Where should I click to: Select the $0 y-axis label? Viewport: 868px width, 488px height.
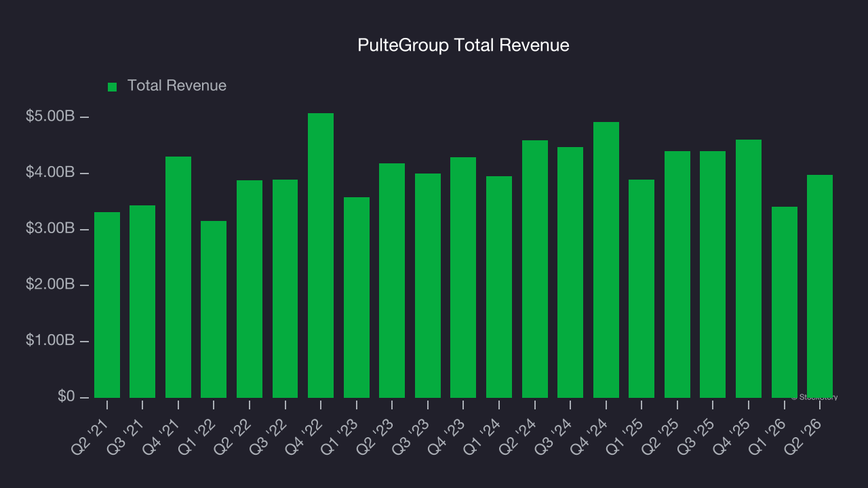[66, 396]
